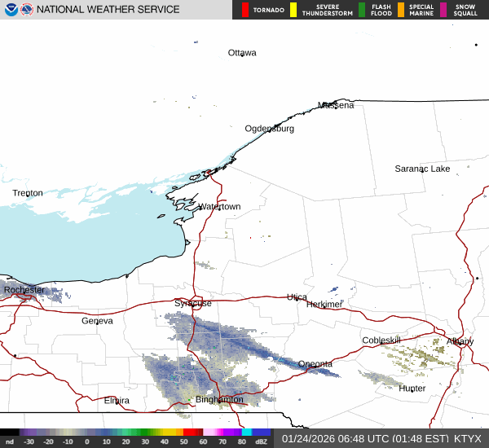Click the Ogdensburg label on the map

[x=270, y=129]
